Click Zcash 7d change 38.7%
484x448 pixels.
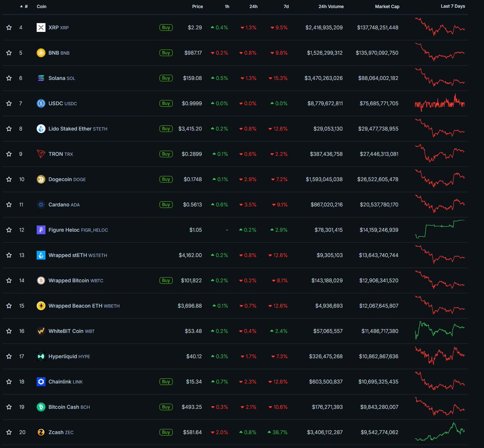point(277,432)
